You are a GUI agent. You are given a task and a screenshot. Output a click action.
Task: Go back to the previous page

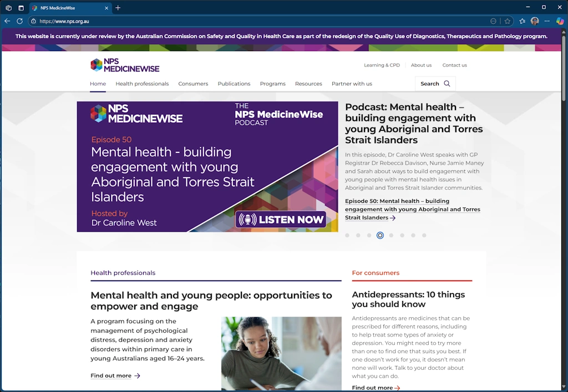tap(7, 21)
